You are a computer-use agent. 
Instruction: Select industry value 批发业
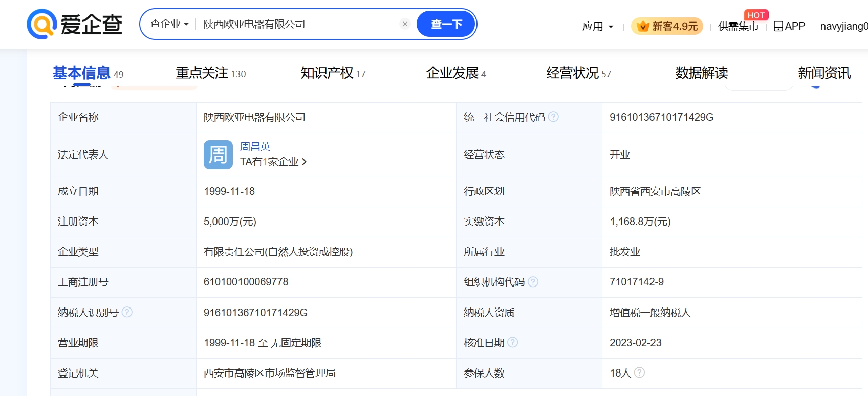[625, 252]
